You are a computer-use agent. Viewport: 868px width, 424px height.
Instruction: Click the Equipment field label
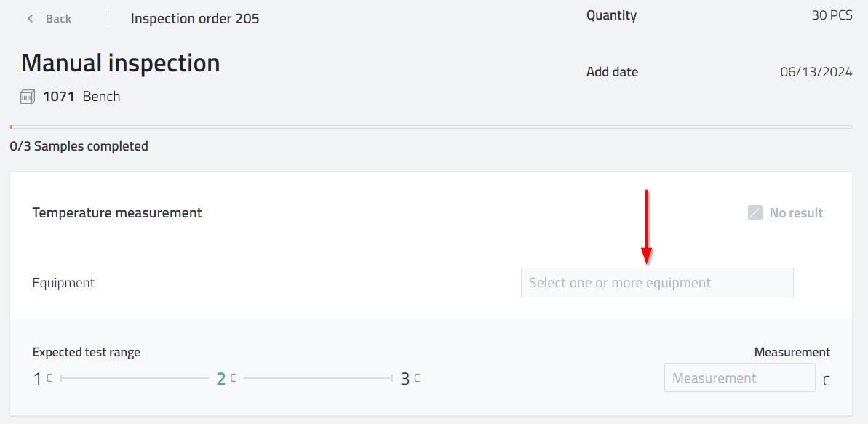(63, 283)
